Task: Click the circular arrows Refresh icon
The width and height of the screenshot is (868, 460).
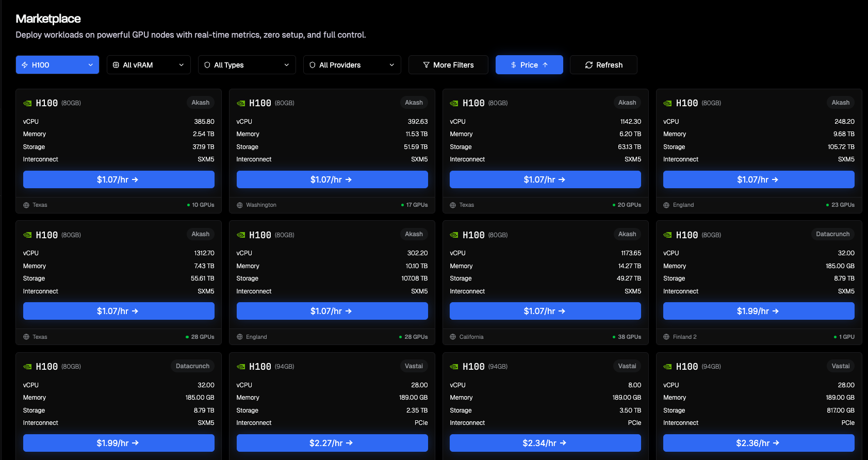Action: (589, 65)
